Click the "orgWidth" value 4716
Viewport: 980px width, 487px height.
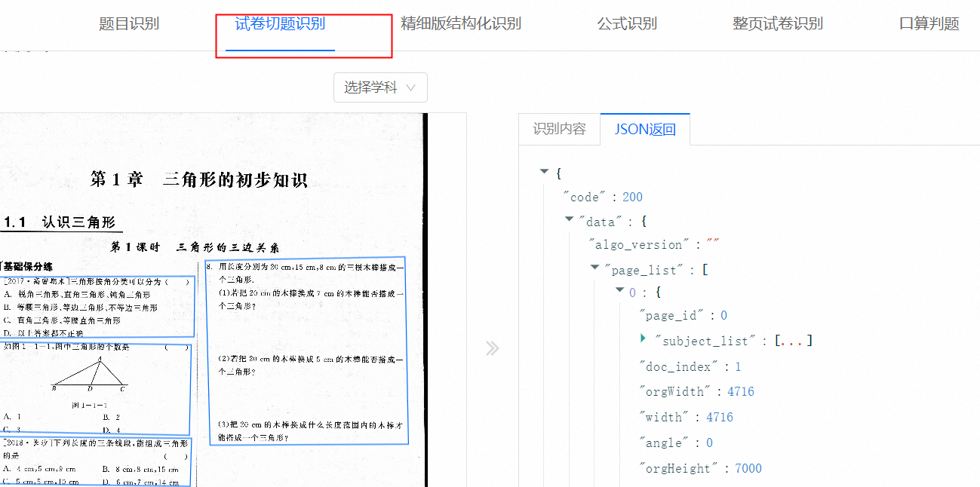[741, 391]
